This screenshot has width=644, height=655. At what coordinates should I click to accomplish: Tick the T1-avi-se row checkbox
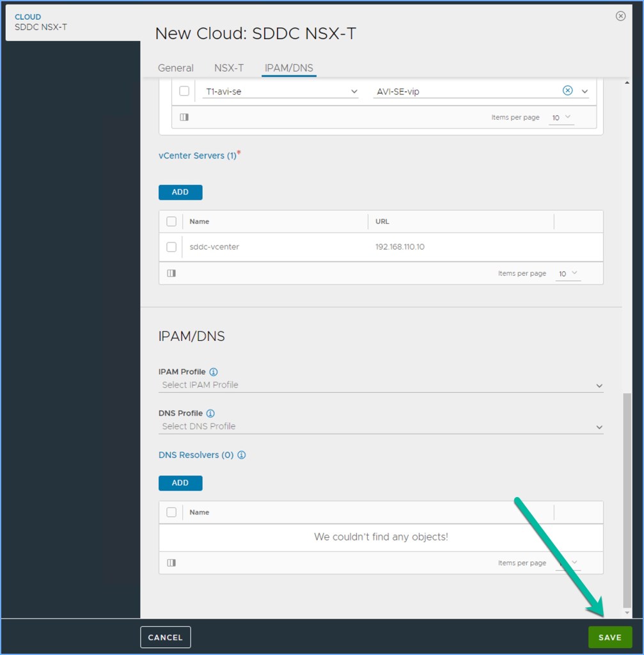pos(184,91)
